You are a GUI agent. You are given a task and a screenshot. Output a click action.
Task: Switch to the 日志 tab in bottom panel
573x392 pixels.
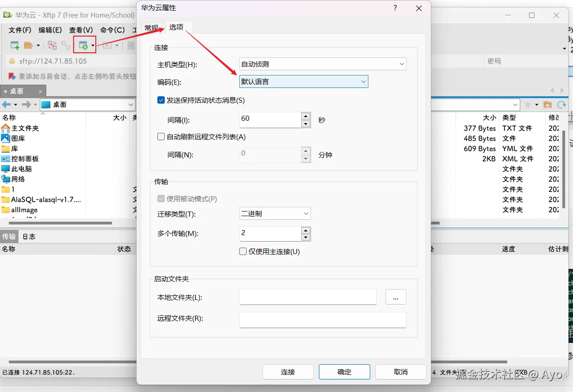[x=29, y=236]
